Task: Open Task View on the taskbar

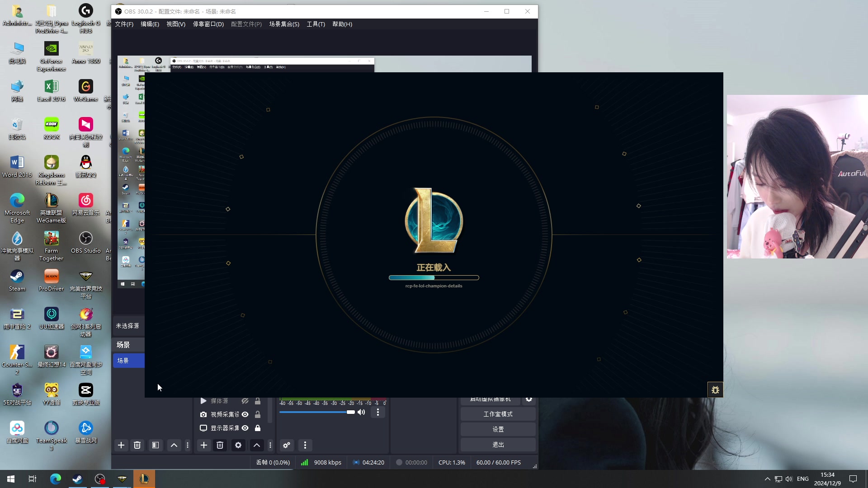Action: click(x=33, y=479)
